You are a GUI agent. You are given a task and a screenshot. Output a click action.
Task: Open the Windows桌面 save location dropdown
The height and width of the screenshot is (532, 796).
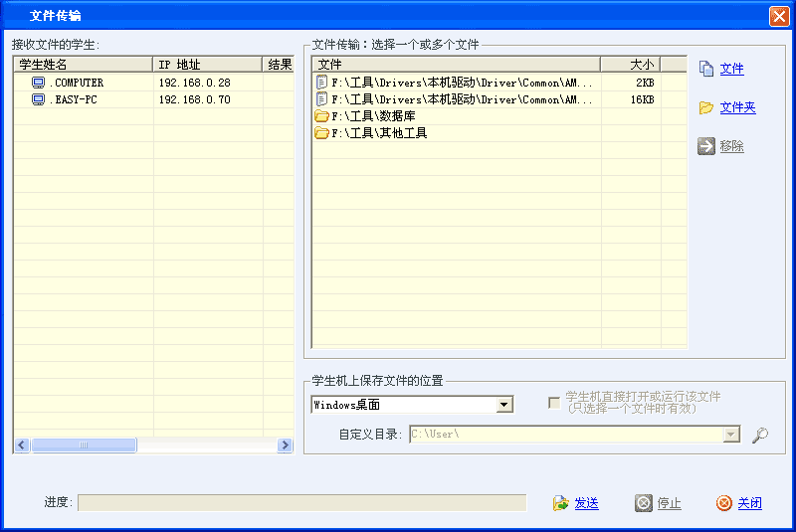[504, 405]
